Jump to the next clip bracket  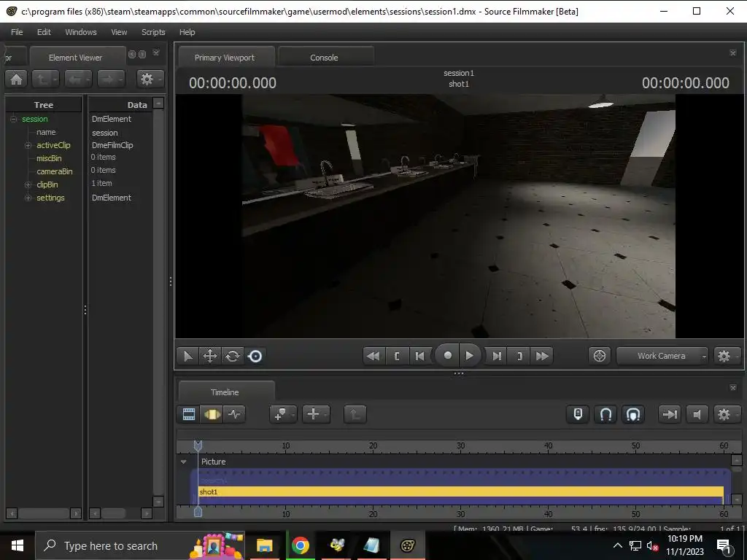click(519, 356)
